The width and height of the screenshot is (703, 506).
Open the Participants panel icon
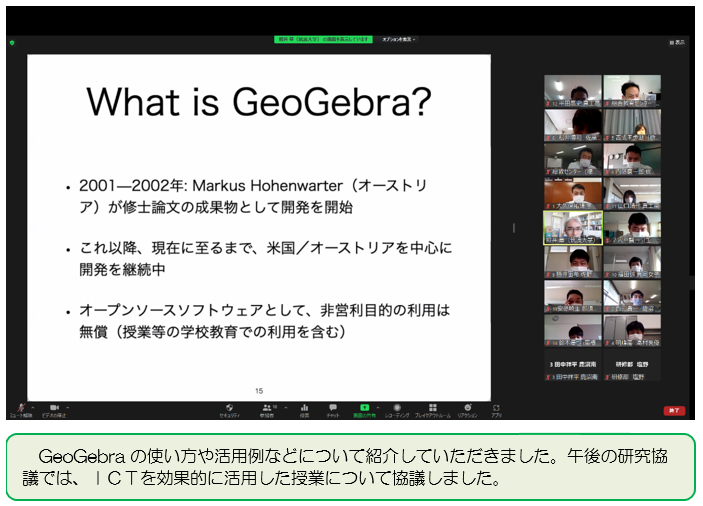pos(267,407)
